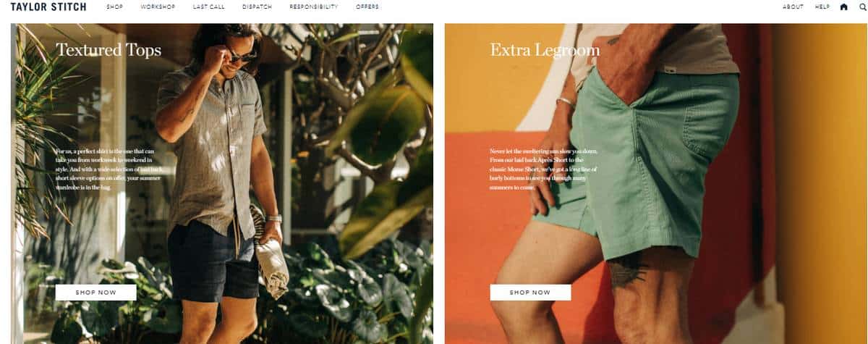Open the Help link
Viewport: 868px width, 344px height.
[x=822, y=7]
